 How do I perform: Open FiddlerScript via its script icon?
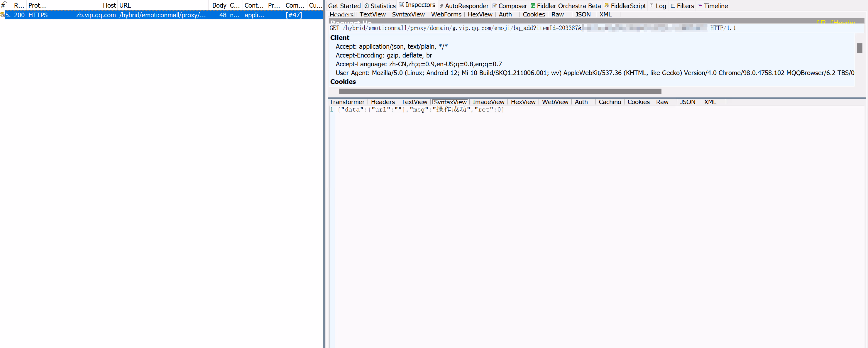click(x=607, y=6)
